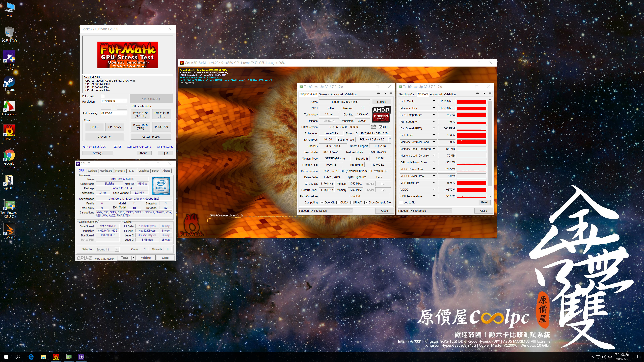Open the Compare your score link

139,147
